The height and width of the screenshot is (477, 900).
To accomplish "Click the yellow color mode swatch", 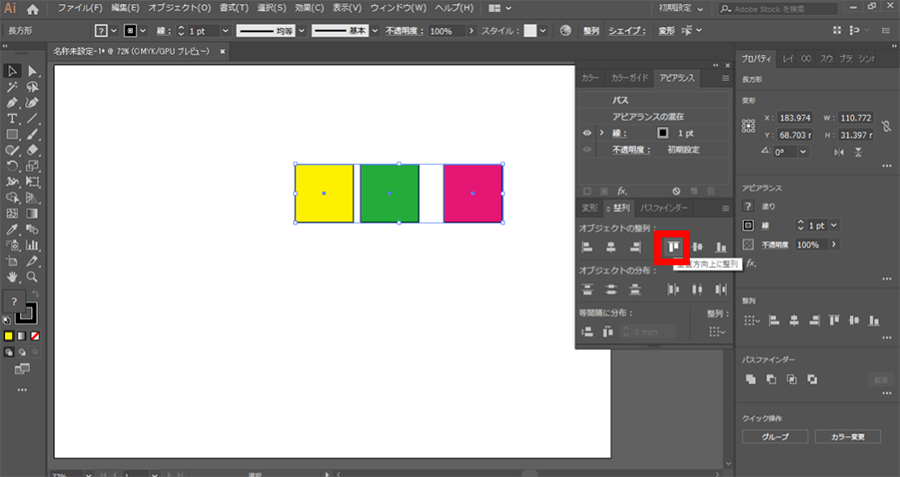I will tap(8, 335).
